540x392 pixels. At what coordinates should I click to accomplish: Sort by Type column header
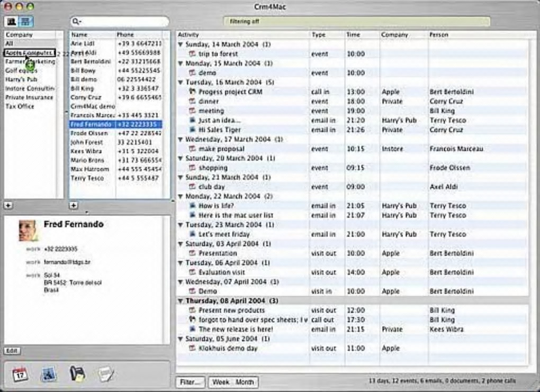[327, 35]
